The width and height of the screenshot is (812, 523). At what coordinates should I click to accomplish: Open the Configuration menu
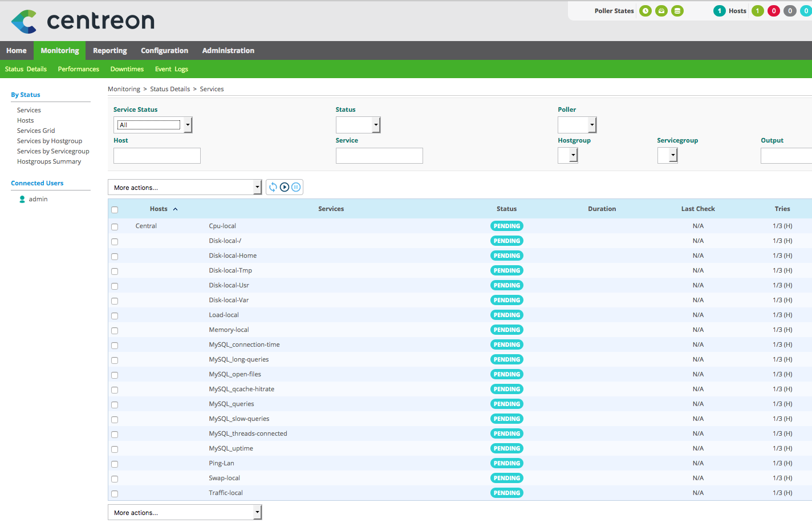164,51
